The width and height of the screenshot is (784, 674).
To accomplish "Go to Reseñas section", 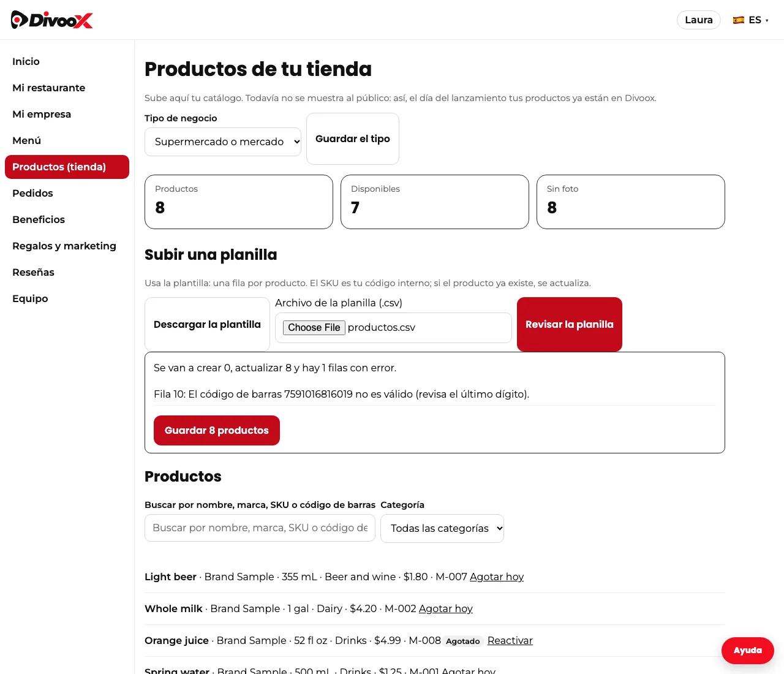I will point(67,272).
